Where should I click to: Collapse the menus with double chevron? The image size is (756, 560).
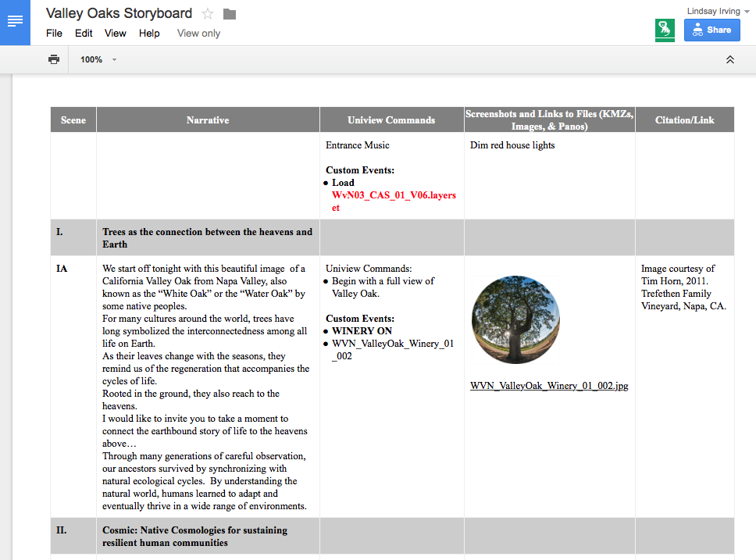click(730, 59)
